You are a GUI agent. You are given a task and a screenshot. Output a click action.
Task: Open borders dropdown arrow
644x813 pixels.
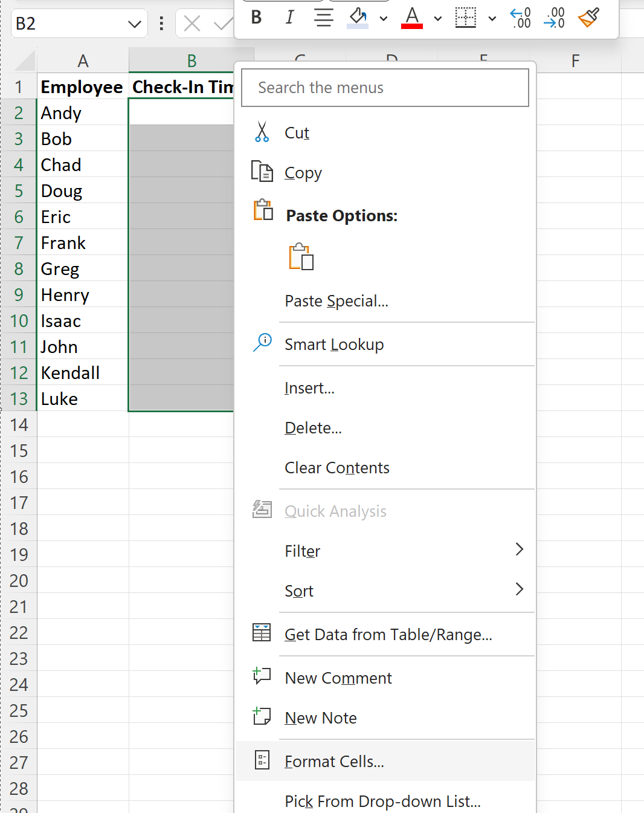coord(492,19)
